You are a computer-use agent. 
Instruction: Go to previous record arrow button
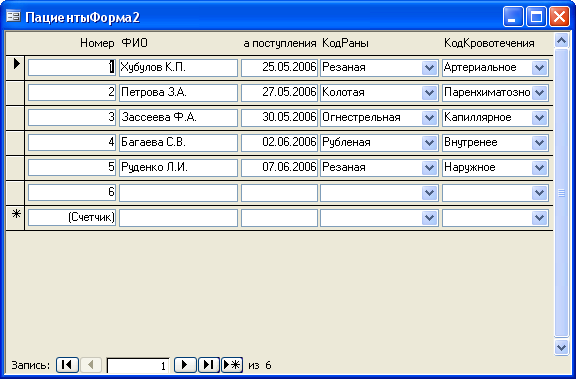click(91, 365)
